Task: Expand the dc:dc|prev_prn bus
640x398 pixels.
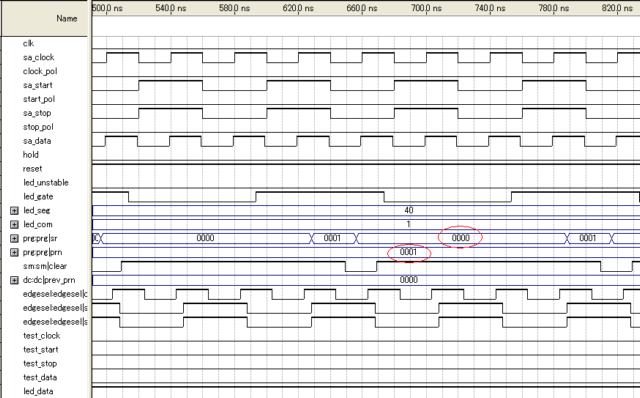Action: click(14, 280)
